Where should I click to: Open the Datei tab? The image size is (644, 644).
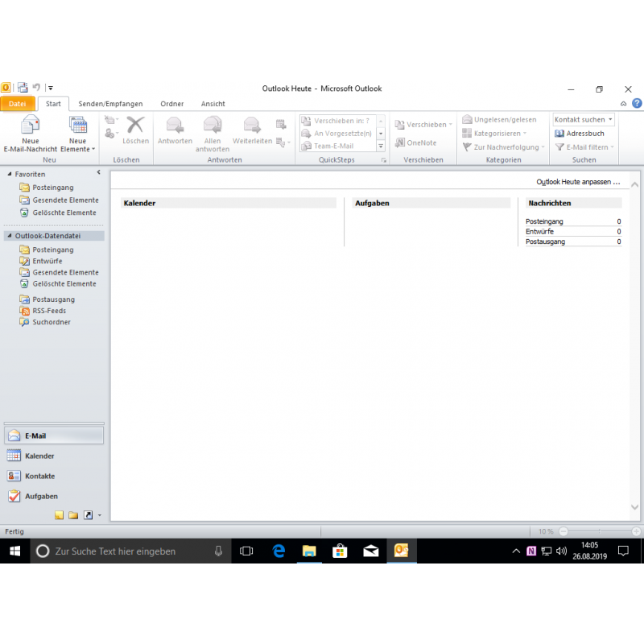coord(17,104)
